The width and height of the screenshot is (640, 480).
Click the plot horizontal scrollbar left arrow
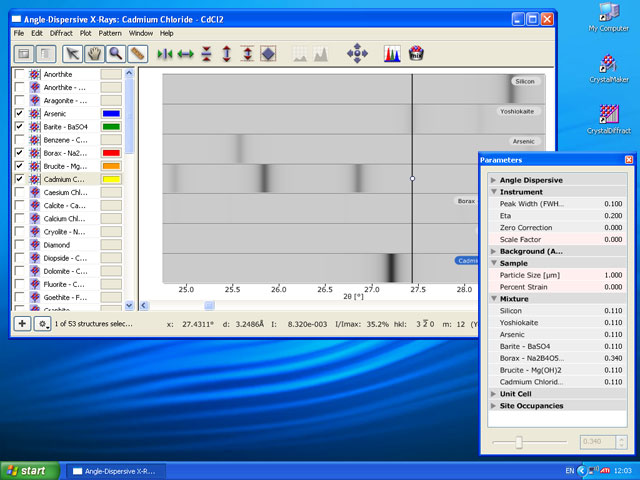(144, 305)
